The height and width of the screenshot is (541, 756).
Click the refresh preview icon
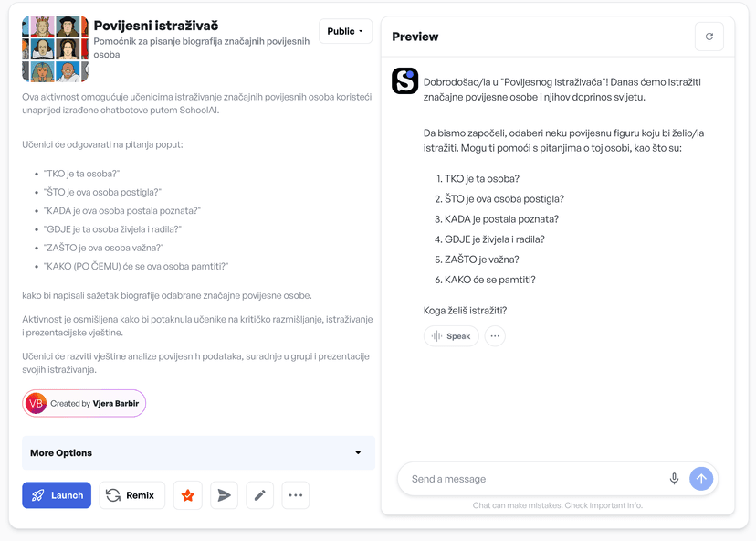coord(709,37)
